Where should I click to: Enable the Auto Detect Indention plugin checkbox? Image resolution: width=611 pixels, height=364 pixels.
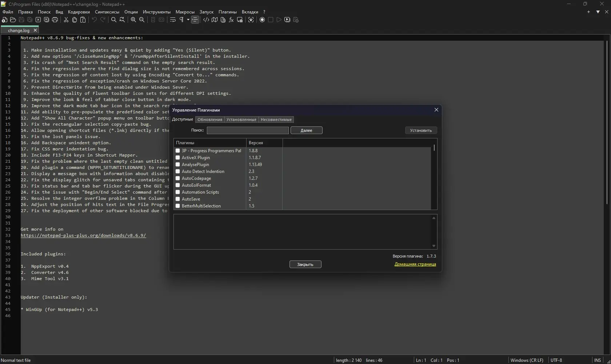[178, 171]
